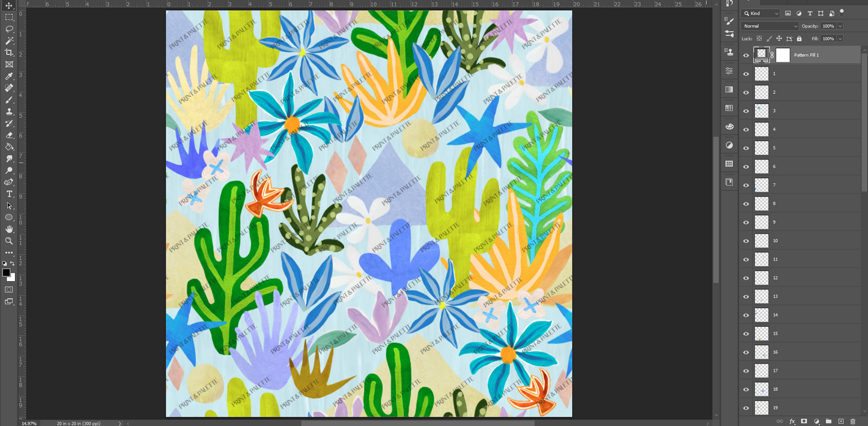
Task: Select the Ellipse shape tool
Action: tap(9, 217)
